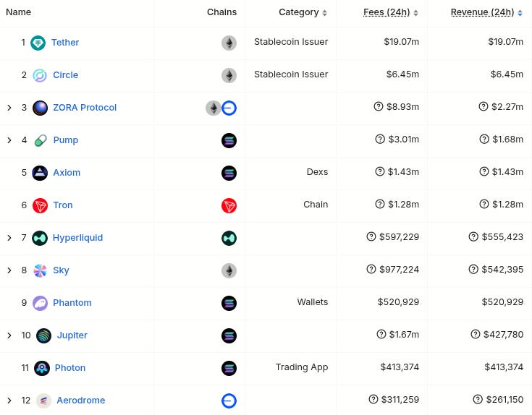532x415 pixels.
Task: Click the Solana chain icon in Pump row
Action: tap(229, 140)
